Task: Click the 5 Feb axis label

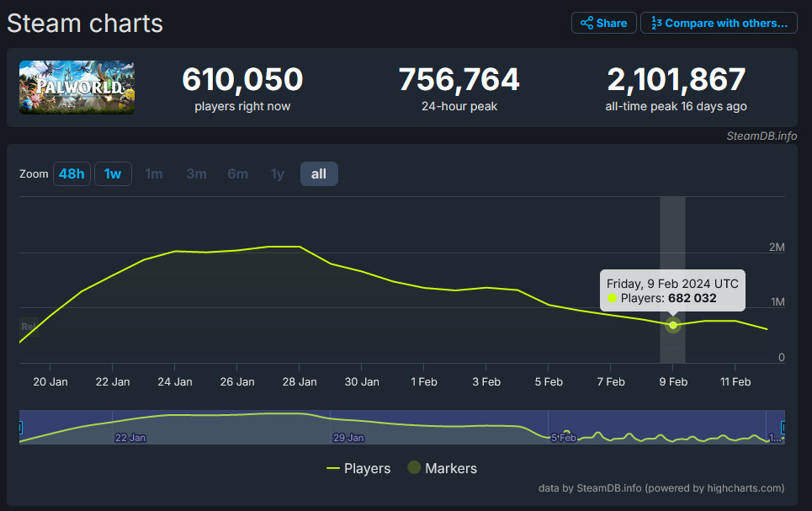Action: (x=549, y=382)
